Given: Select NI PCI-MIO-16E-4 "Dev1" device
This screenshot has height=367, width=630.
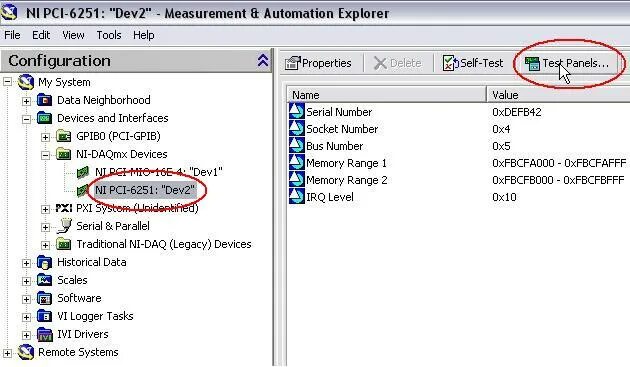Looking at the screenshot, I should (x=159, y=172).
